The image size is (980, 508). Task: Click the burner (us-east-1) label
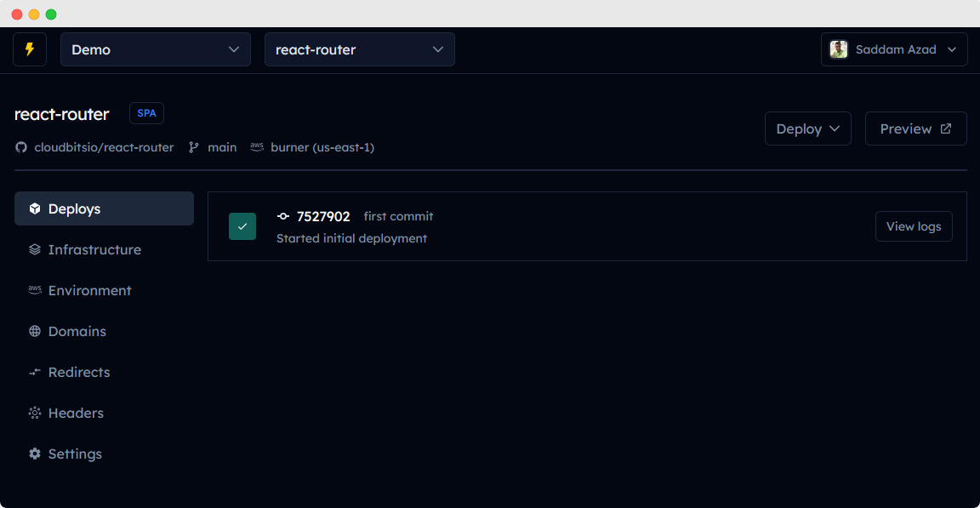tap(322, 147)
